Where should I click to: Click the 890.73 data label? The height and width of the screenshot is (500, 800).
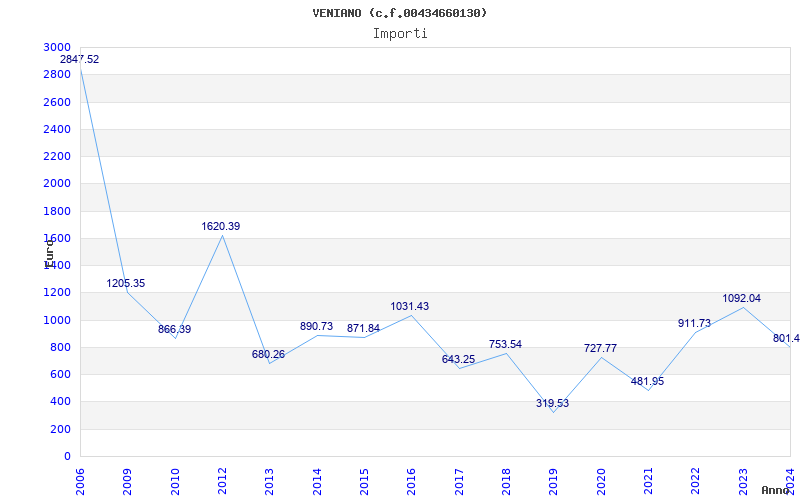[x=316, y=326]
